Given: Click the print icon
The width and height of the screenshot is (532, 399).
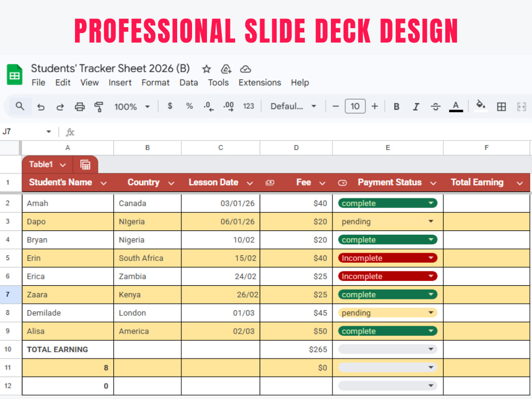Looking at the screenshot, I should pos(80,107).
